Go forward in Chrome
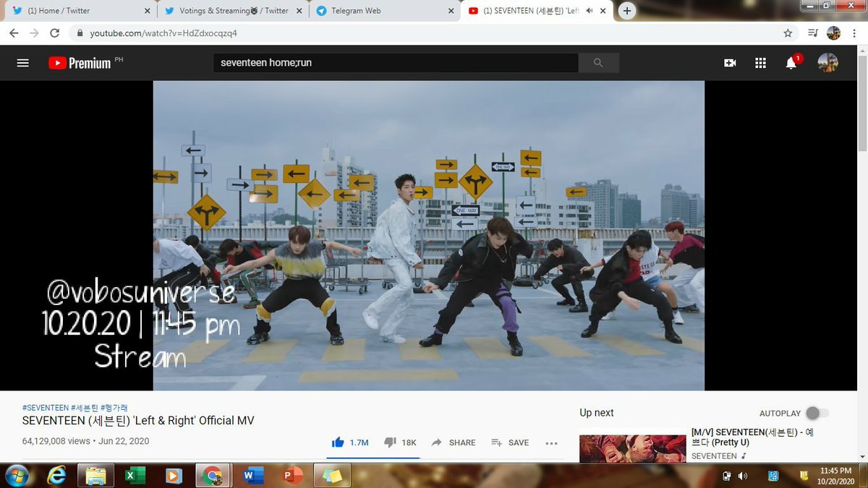 (34, 33)
